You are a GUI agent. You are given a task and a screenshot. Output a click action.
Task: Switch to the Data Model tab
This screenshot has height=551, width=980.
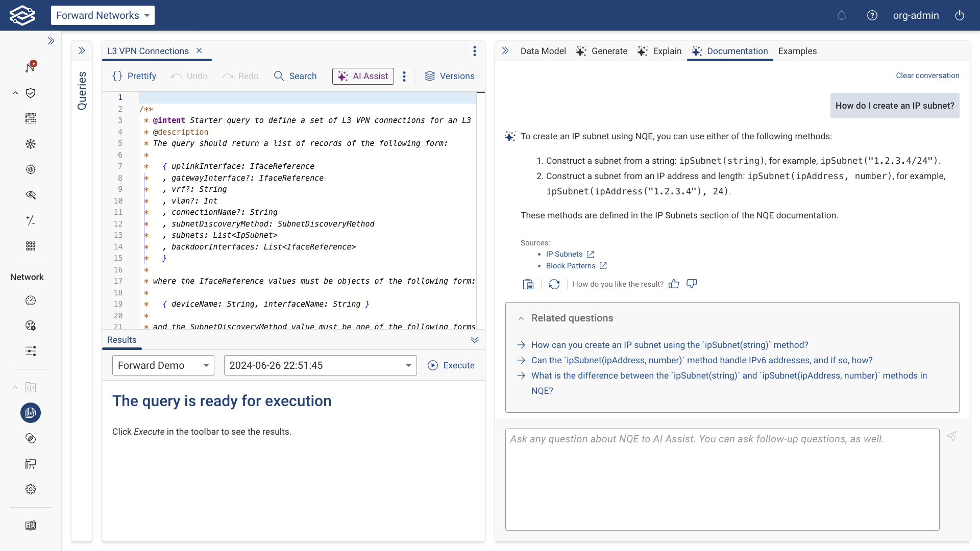tap(543, 51)
